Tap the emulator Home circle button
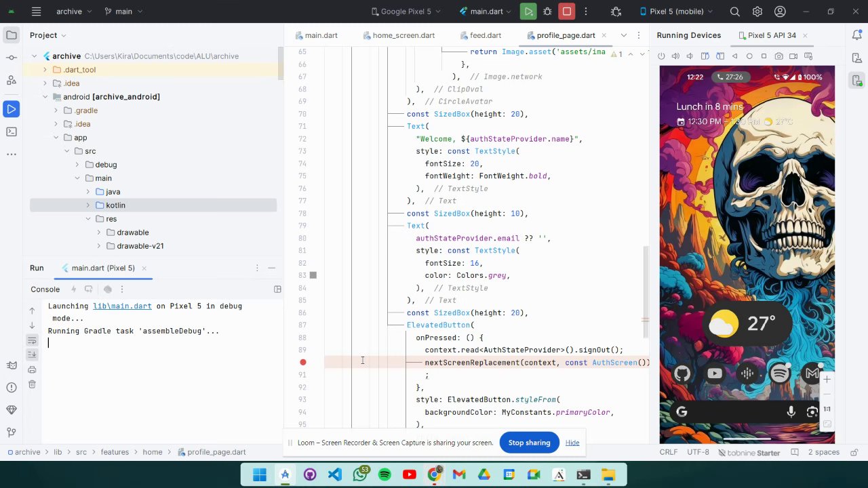Screen dimensions: 868x488 pos(749,56)
